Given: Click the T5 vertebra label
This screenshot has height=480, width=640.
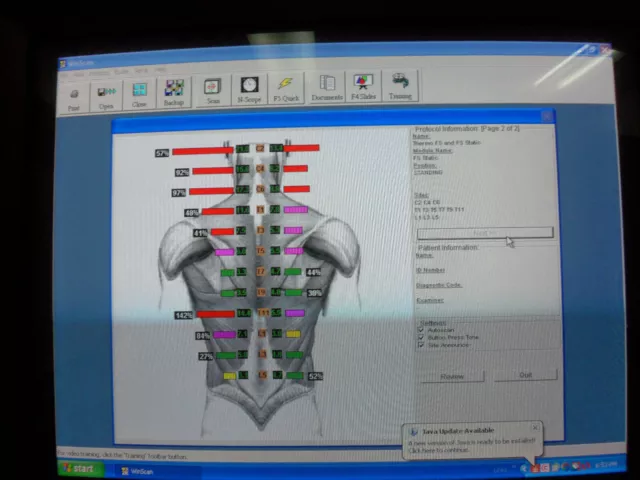Looking at the screenshot, I should click(x=260, y=251).
